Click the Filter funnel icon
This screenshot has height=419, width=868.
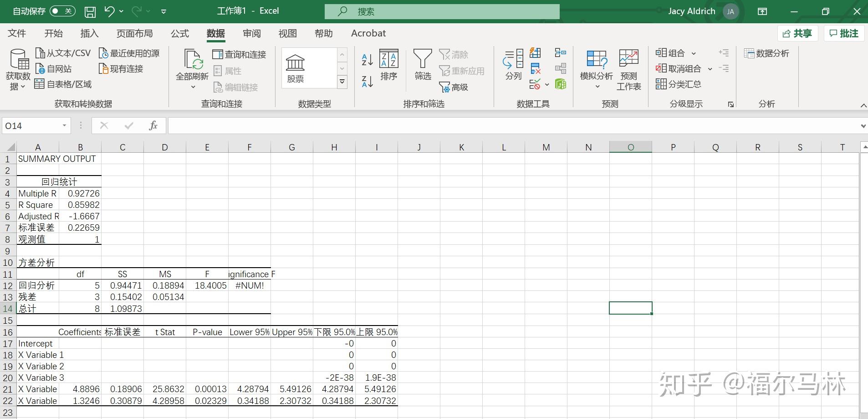tap(422, 59)
